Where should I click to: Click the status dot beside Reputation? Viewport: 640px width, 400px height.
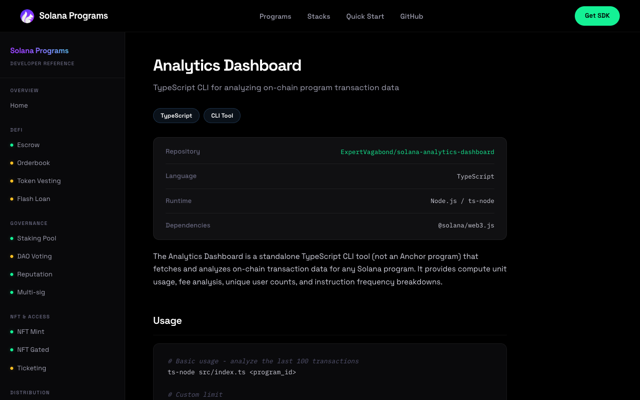[11, 274]
